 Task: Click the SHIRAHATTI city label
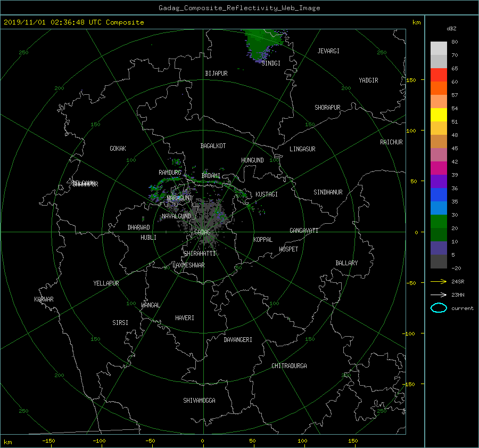(200, 254)
